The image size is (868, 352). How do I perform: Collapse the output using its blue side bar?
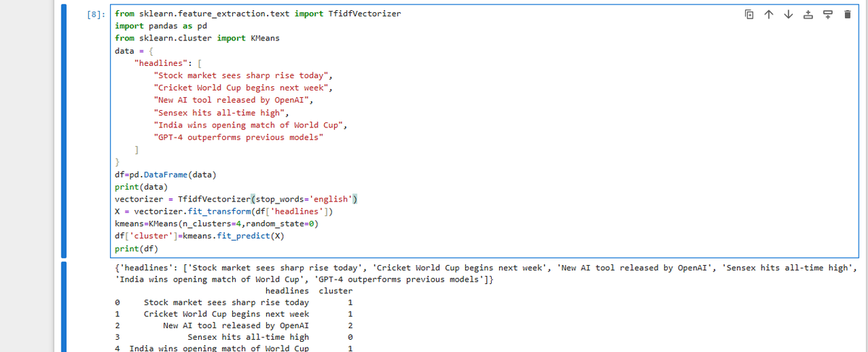[65, 307]
